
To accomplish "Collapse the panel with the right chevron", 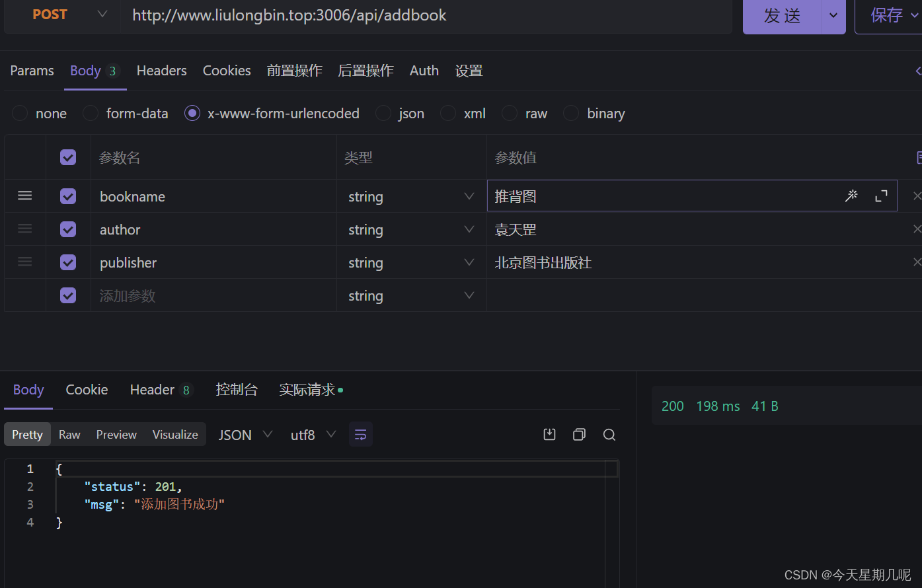I will coord(918,71).
